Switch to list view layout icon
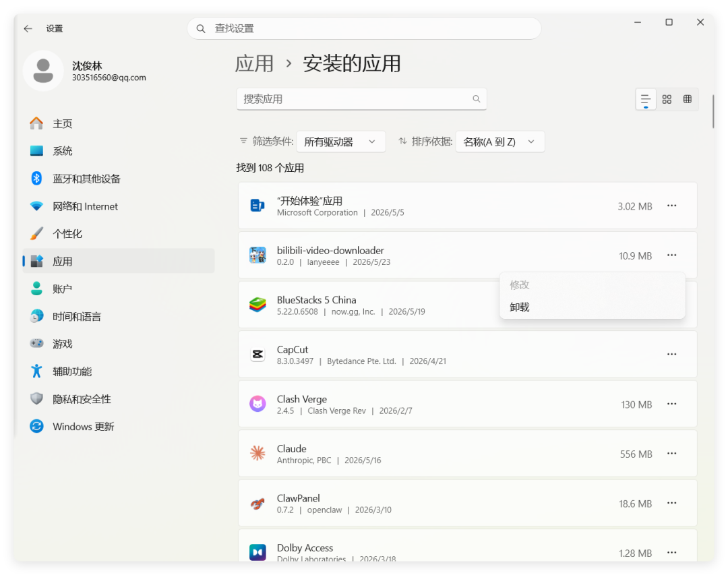728x575 pixels. point(645,99)
